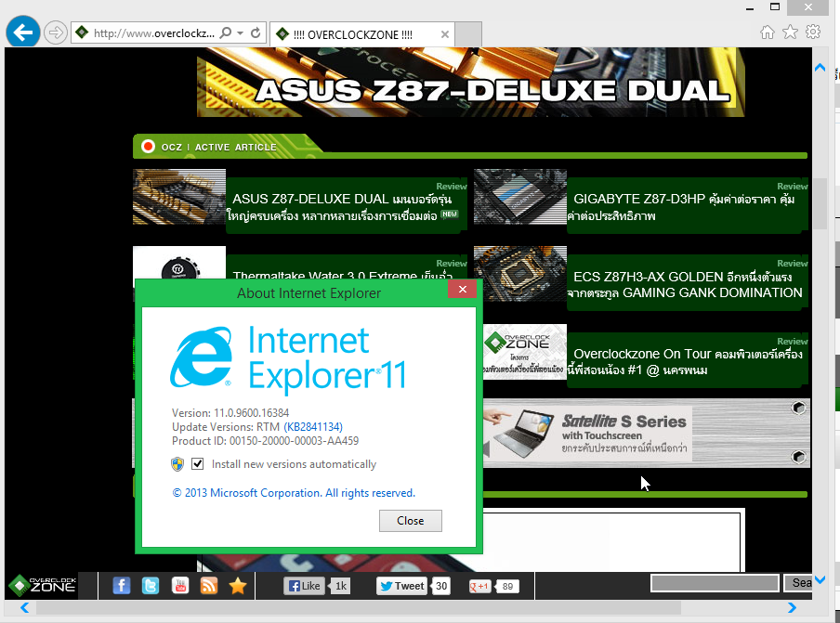
Task: Open the ECS Z87H3-AX GOLDEN review article
Action: click(687, 284)
